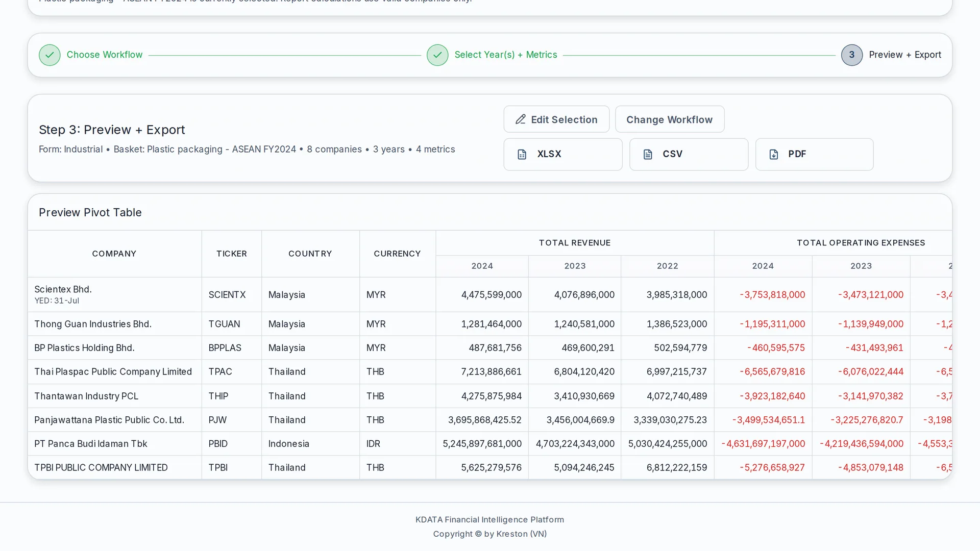Click revenue value 1,240,581,000
Viewport: 980px width, 551px height.
click(x=584, y=324)
